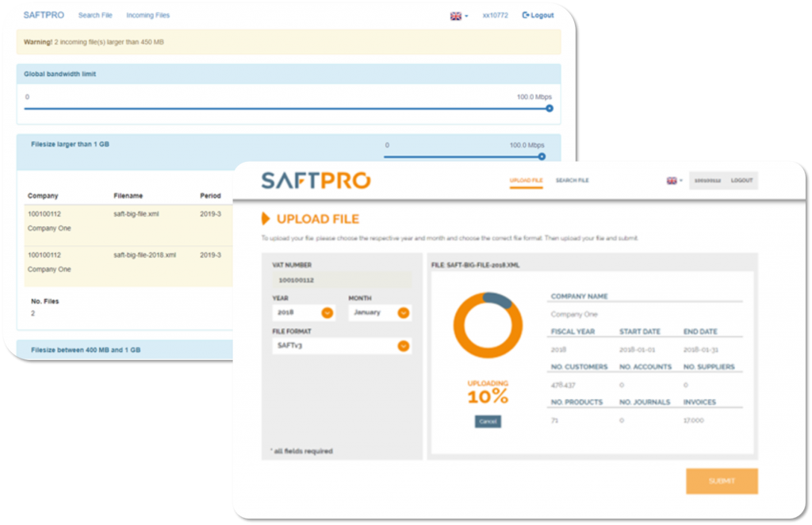Switch to Search File tab in front window

point(573,181)
